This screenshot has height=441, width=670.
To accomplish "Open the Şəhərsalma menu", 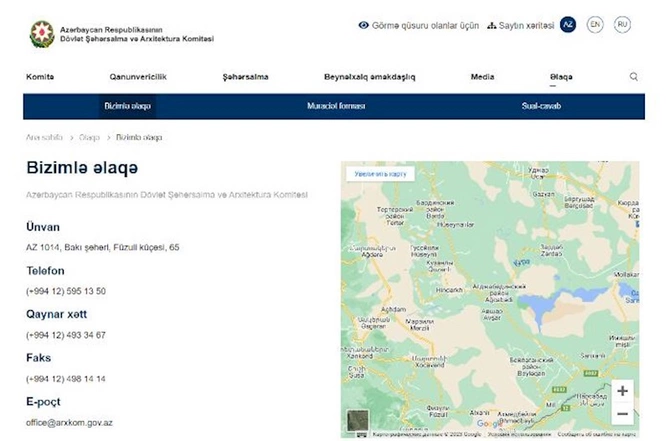I will point(245,77).
